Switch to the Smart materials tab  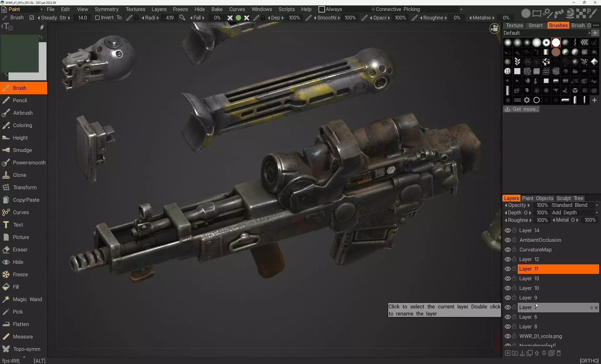pyautogui.click(x=535, y=25)
